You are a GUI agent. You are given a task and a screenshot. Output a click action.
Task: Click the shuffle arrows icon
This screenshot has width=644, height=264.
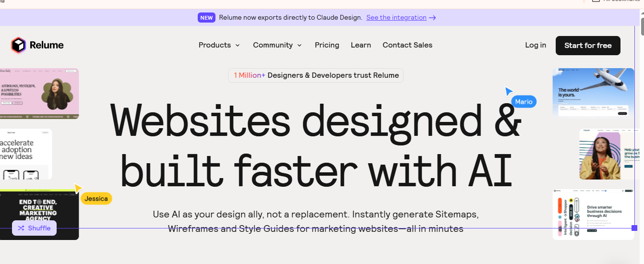pyautogui.click(x=21, y=228)
